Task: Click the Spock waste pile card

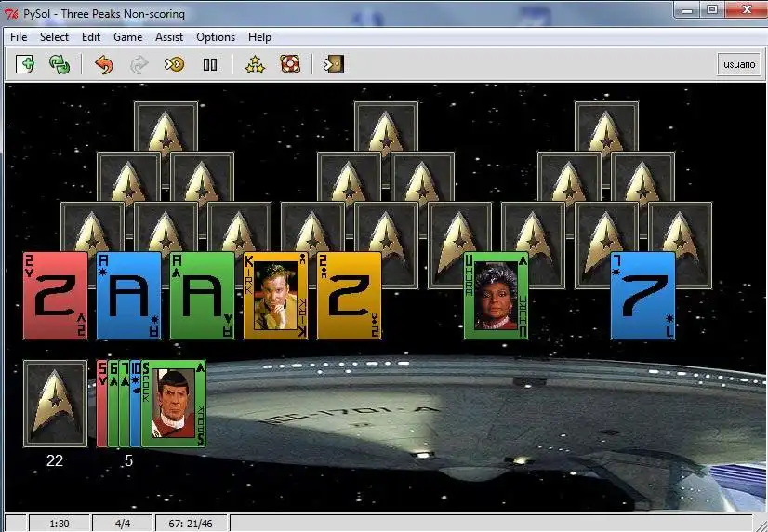Action: (x=174, y=404)
